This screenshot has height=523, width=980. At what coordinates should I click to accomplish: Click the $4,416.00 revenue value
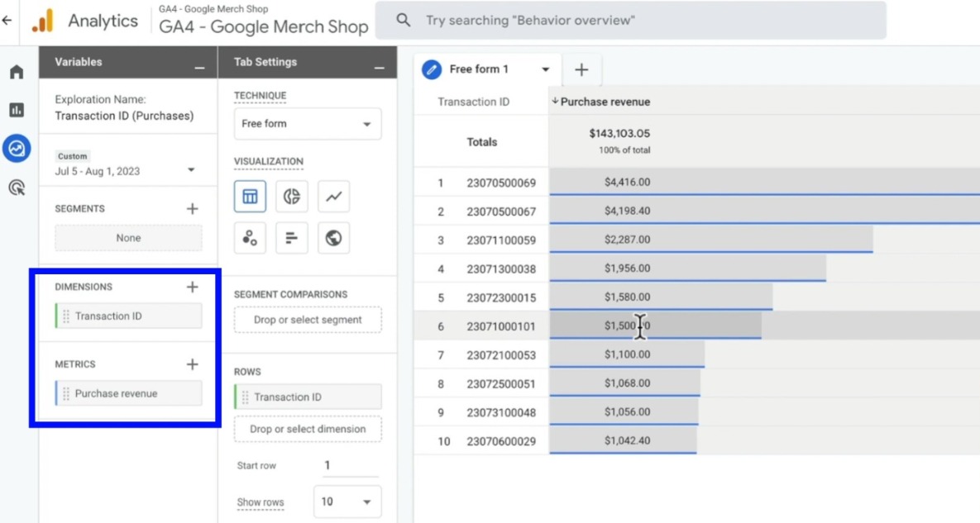coord(627,183)
